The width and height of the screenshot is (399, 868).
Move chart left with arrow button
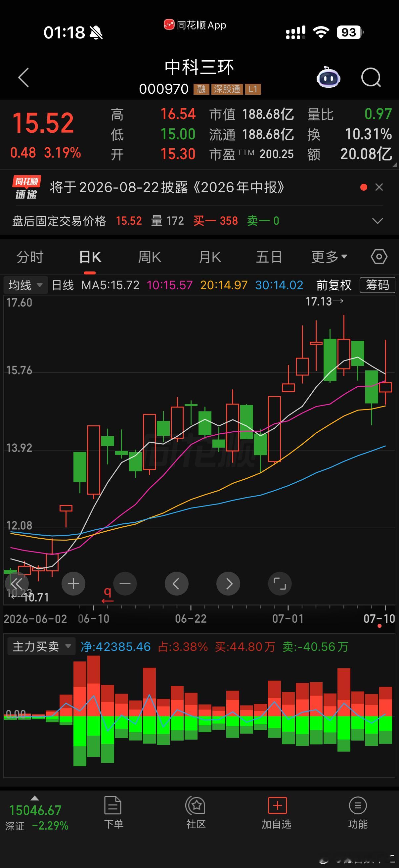176,584
